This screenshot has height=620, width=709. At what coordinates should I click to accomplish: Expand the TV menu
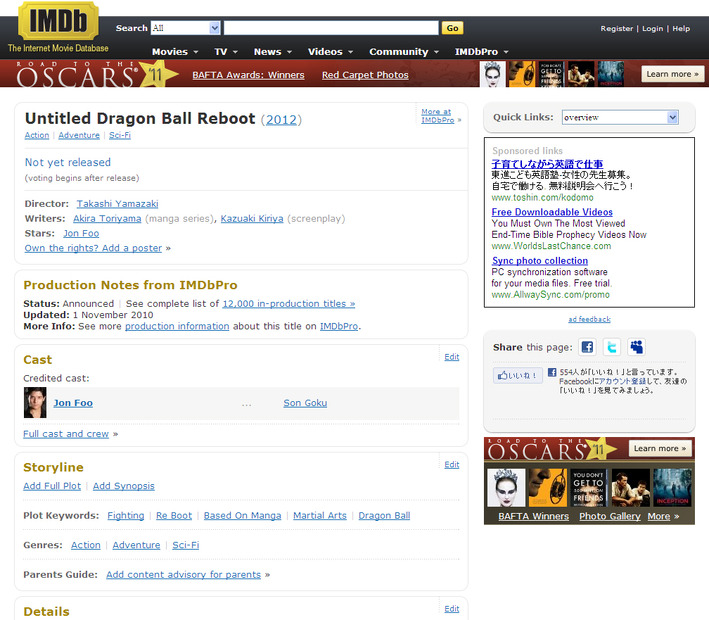click(226, 52)
